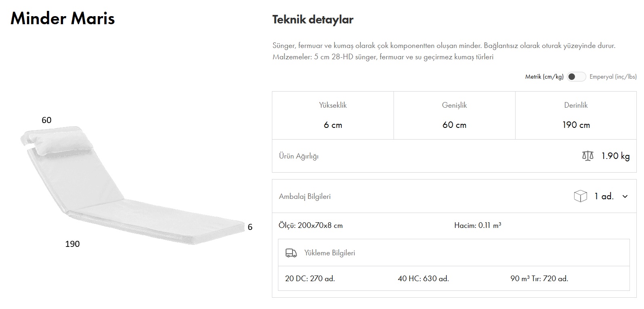
Task: Click the "90 m³ Tır: 720 ad." entry
Action: [x=539, y=278]
